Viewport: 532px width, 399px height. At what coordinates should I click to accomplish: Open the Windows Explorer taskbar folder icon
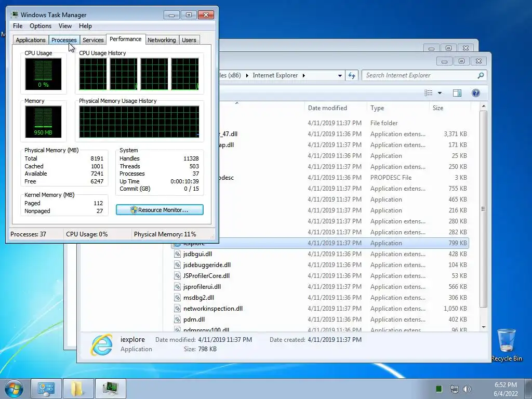point(78,389)
